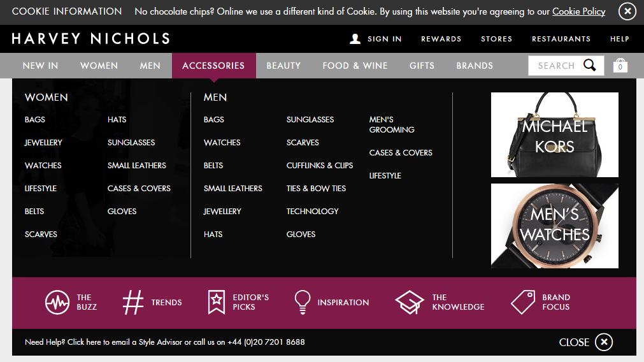Image resolution: width=644 pixels, height=362 pixels.
Task: Click the Michael Kors handbag banner
Action: [554, 134]
